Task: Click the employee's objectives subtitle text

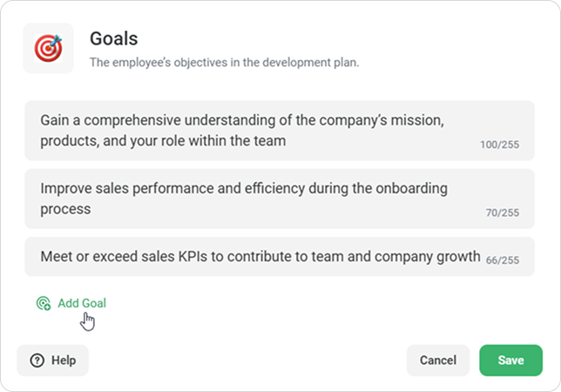Action: pyautogui.click(x=225, y=62)
